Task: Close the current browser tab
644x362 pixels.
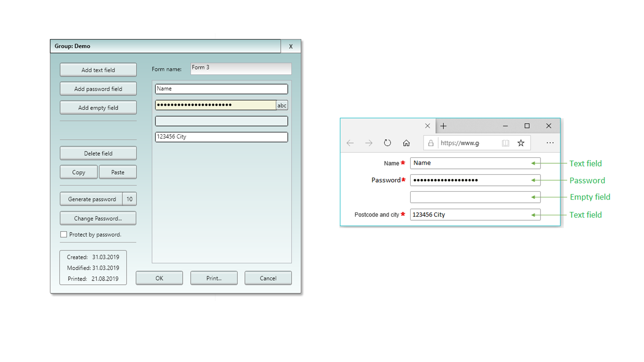Action: tap(427, 126)
